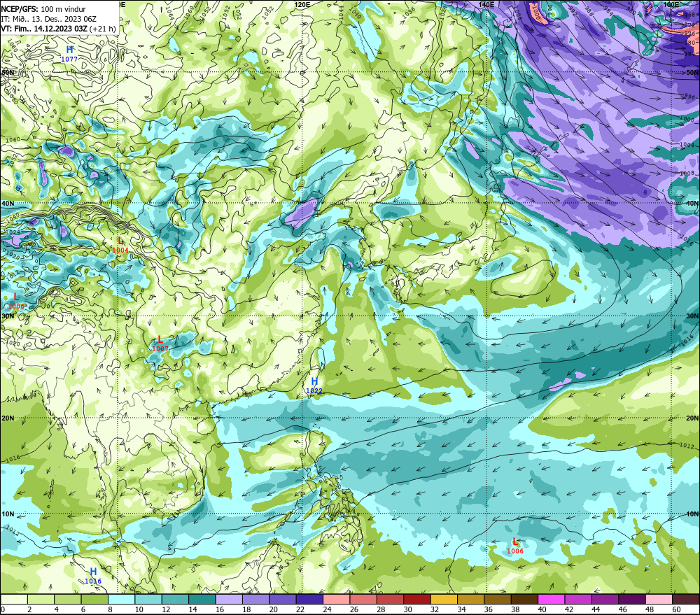Click the legend value label '16'
Viewport: 700px width, 615px height.
(220, 609)
